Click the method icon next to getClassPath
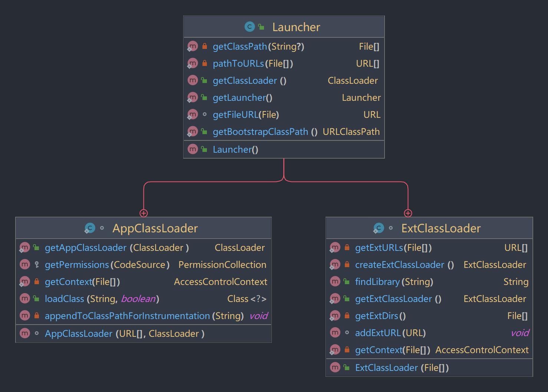This screenshot has width=548, height=392. 192,46
